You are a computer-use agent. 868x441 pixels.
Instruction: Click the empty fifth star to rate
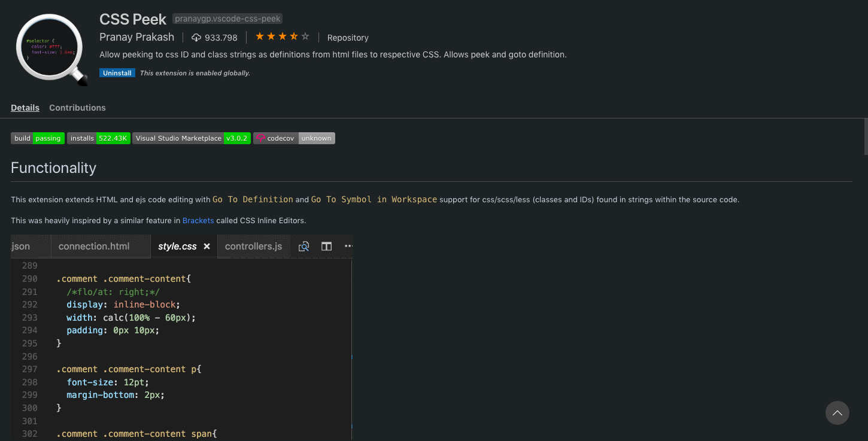[305, 36]
